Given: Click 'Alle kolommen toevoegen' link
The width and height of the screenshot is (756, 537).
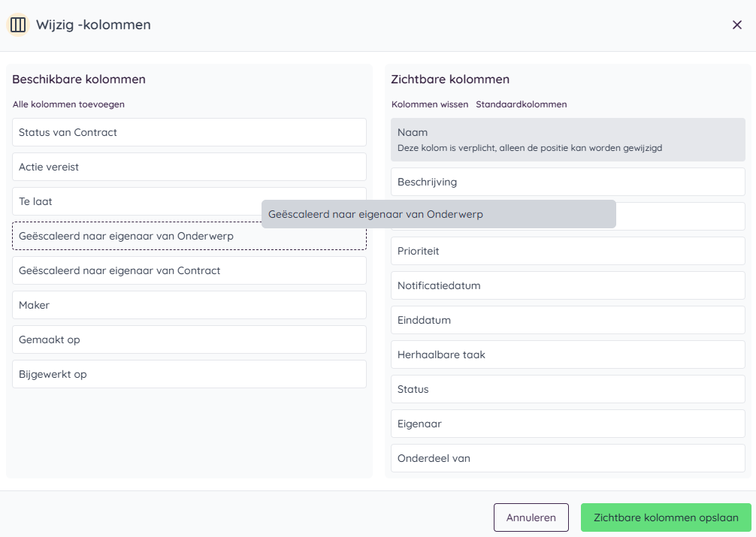Looking at the screenshot, I should pyautogui.click(x=68, y=104).
